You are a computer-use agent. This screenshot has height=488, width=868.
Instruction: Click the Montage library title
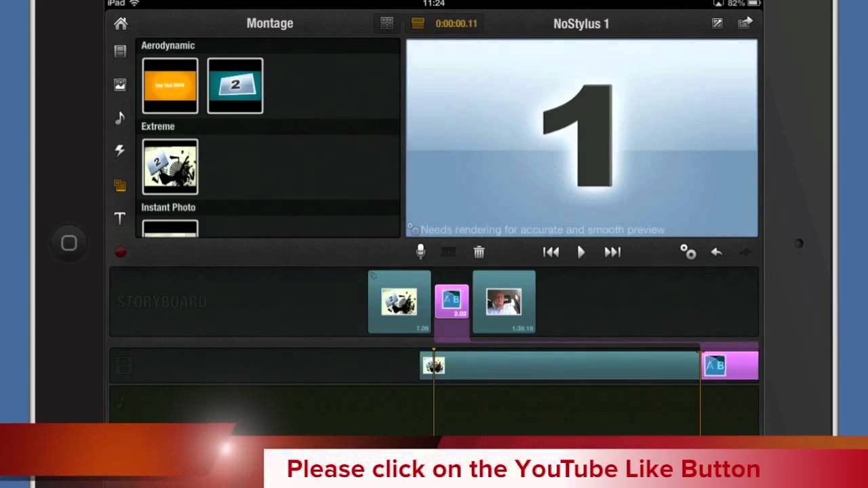[270, 23]
